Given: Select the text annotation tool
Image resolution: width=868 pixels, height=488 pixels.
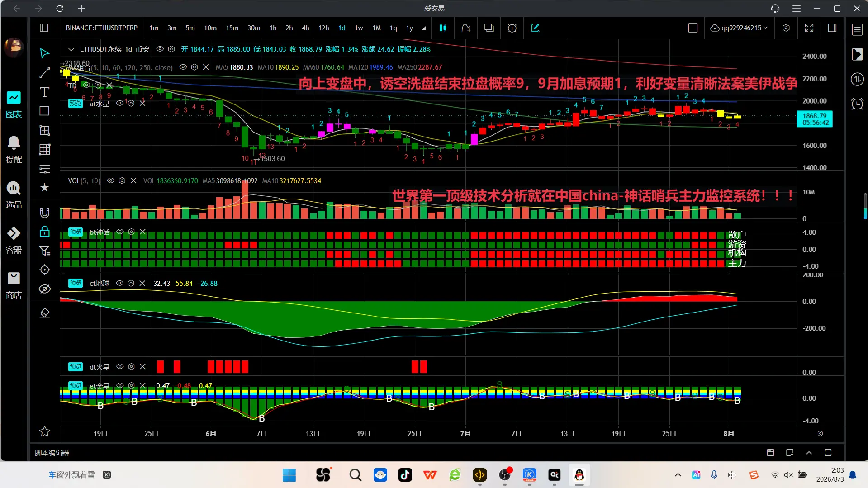Looking at the screenshot, I should coord(44,92).
